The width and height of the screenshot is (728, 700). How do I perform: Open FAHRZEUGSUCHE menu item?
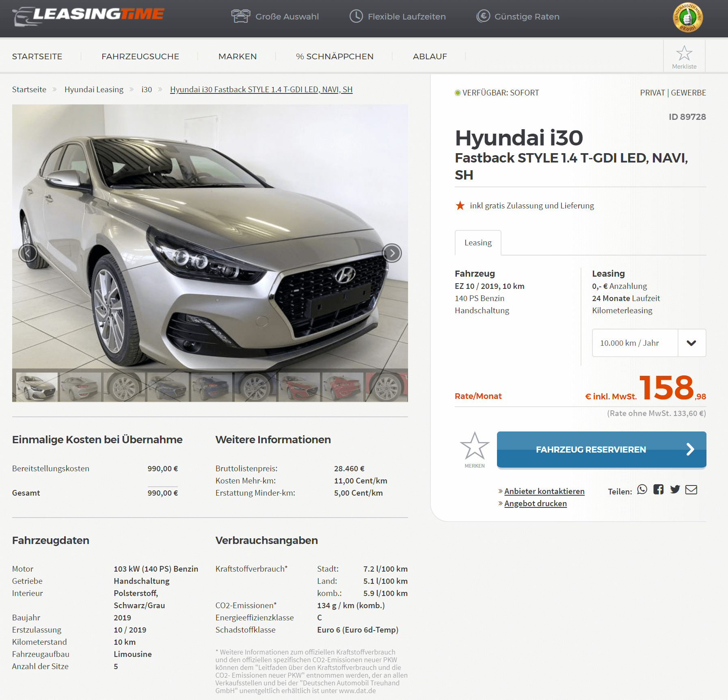pyautogui.click(x=140, y=56)
